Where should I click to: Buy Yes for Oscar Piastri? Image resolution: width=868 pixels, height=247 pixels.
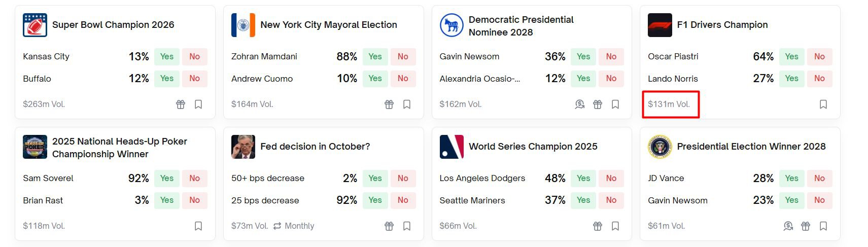click(791, 57)
